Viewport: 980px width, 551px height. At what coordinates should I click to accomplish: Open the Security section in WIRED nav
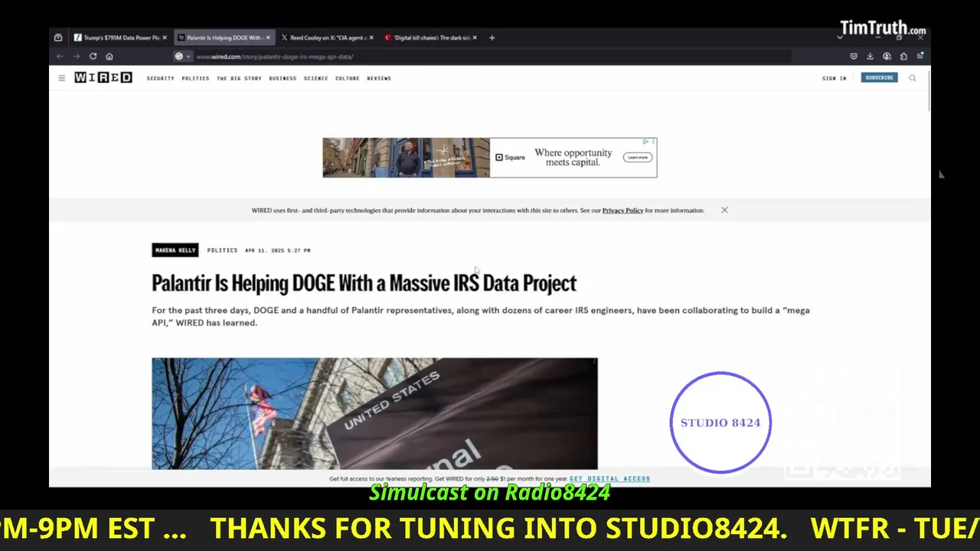click(x=161, y=78)
